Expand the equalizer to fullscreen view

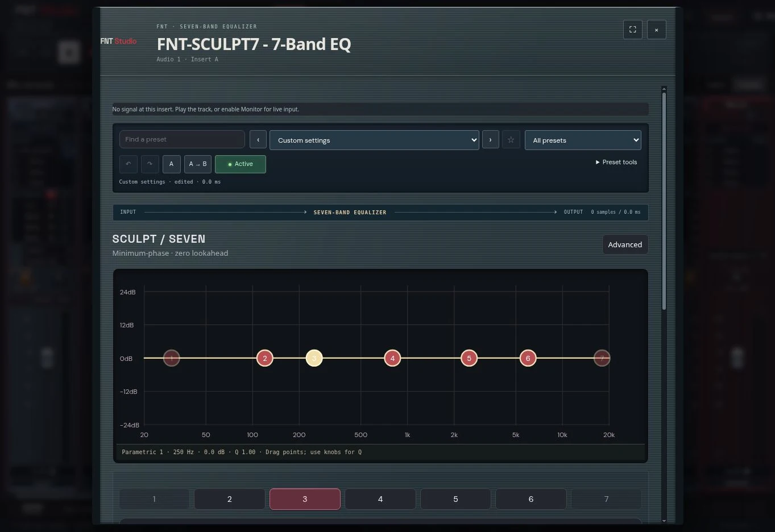(x=633, y=30)
